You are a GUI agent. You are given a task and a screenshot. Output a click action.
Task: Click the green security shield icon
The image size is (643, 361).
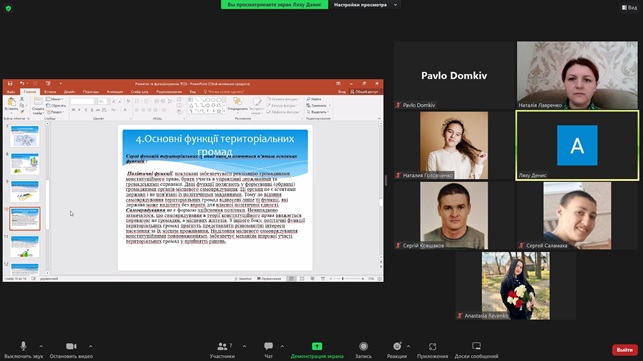[x=8, y=8]
